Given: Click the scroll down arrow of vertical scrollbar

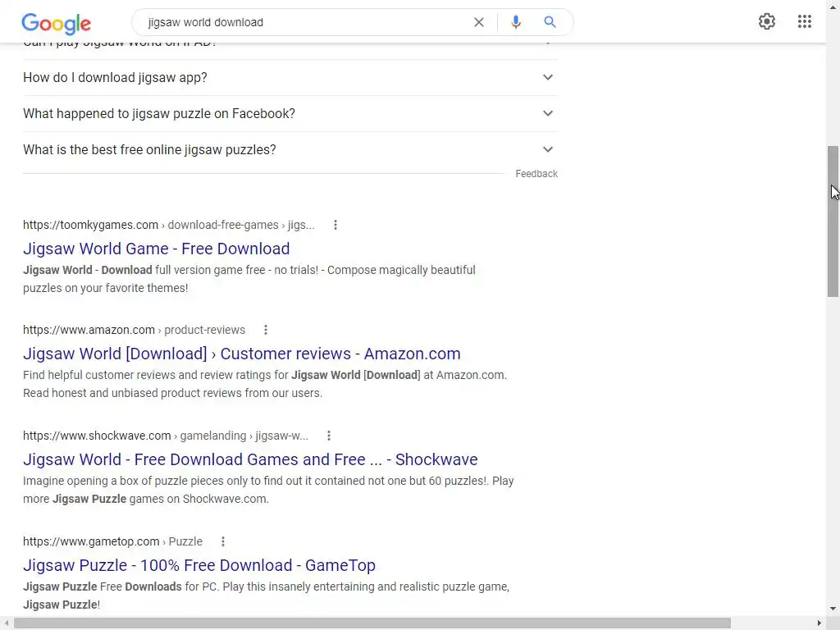Looking at the screenshot, I should (833, 609).
